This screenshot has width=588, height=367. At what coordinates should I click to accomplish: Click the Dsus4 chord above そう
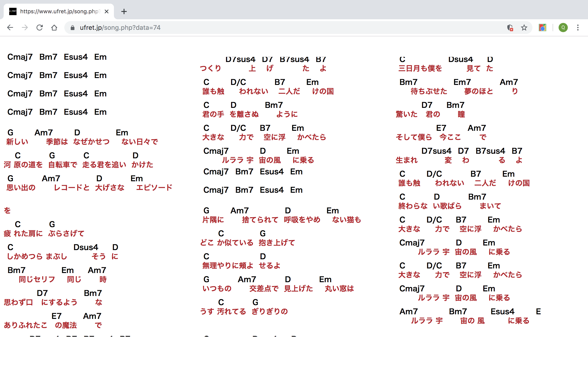point(85,247)
